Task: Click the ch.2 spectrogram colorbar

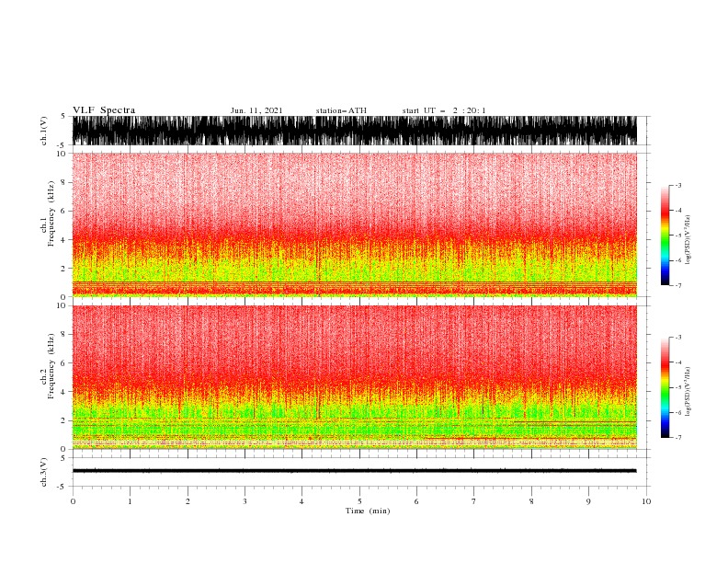Action: coord(665,387)
